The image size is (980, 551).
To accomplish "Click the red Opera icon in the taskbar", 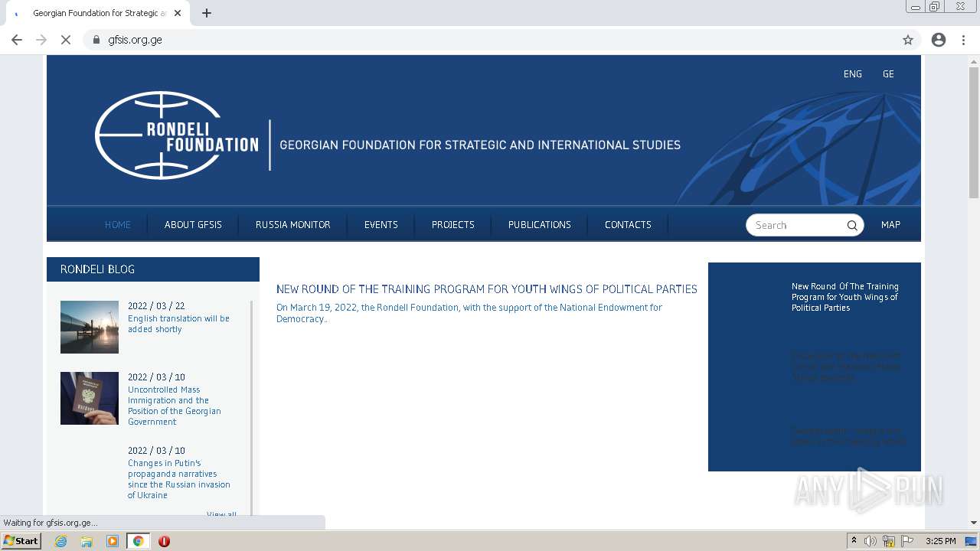I will pos(164,541).
